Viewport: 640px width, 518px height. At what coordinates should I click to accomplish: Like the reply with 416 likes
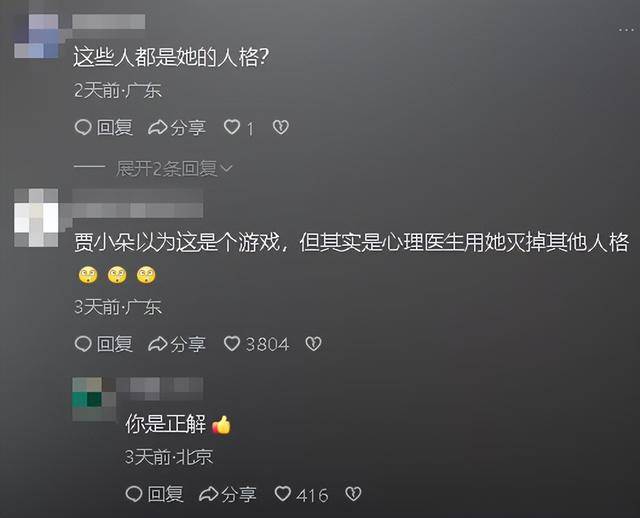click(x=282, y=494)
